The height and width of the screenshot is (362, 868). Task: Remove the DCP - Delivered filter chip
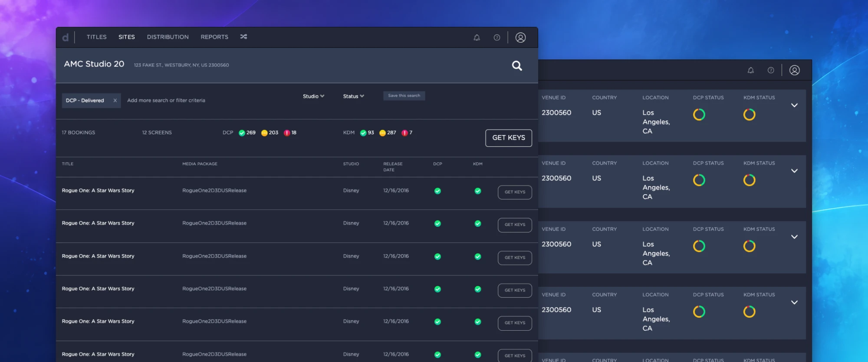point(115,100)
